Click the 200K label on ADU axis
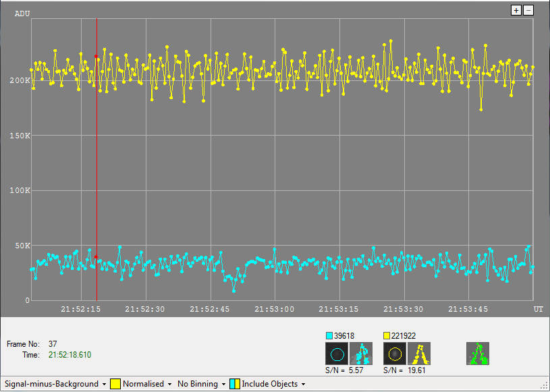The image size is (550, 392). point(20,80)
